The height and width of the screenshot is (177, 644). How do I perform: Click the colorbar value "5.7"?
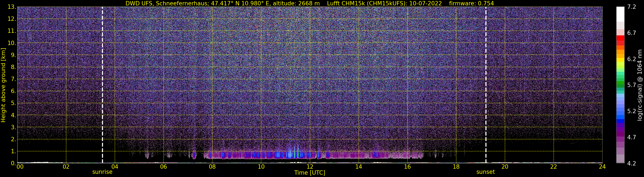tap(632, 85)
